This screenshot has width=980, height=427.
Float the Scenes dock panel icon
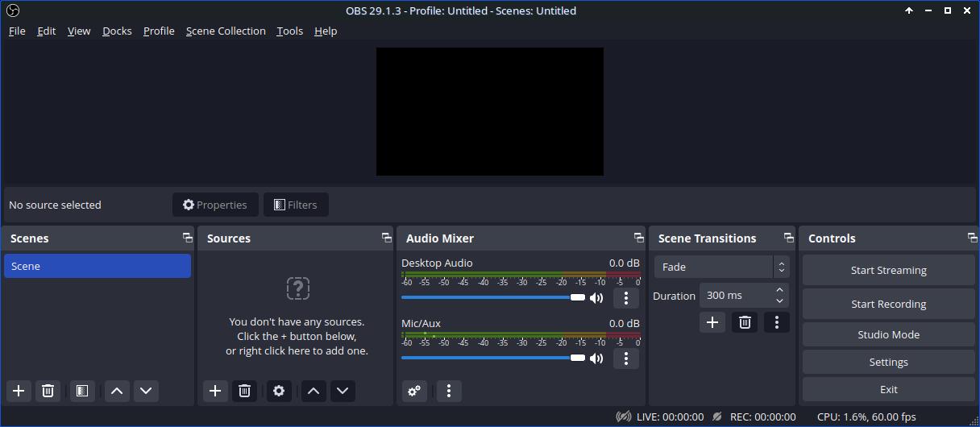coord(187,238)
